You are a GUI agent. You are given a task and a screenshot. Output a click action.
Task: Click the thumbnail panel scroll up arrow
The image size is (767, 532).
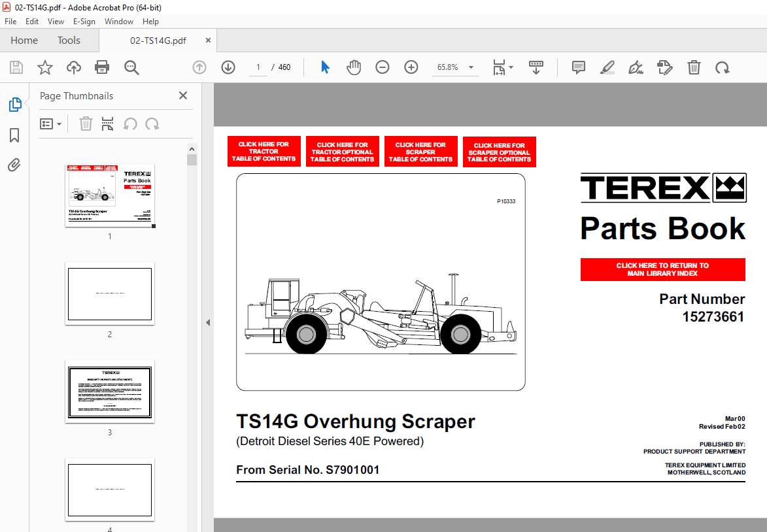[x=192, y=149]
